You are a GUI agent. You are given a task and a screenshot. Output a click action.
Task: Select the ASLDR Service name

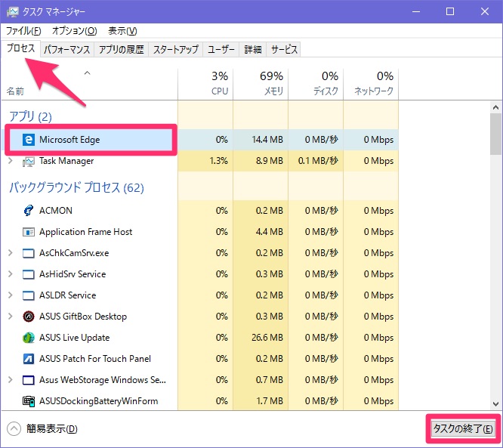tap(68, 295)
